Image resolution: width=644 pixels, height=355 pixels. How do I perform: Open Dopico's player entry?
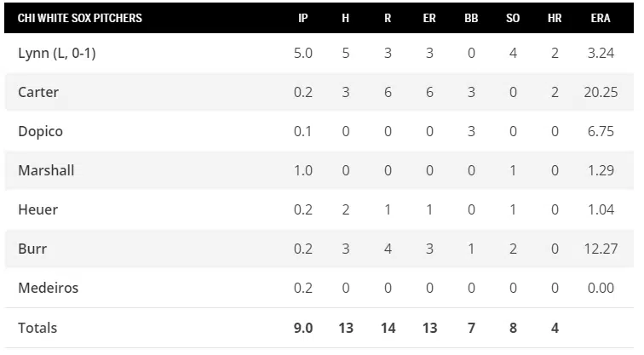pyautogui.click(x=40, y=131)
